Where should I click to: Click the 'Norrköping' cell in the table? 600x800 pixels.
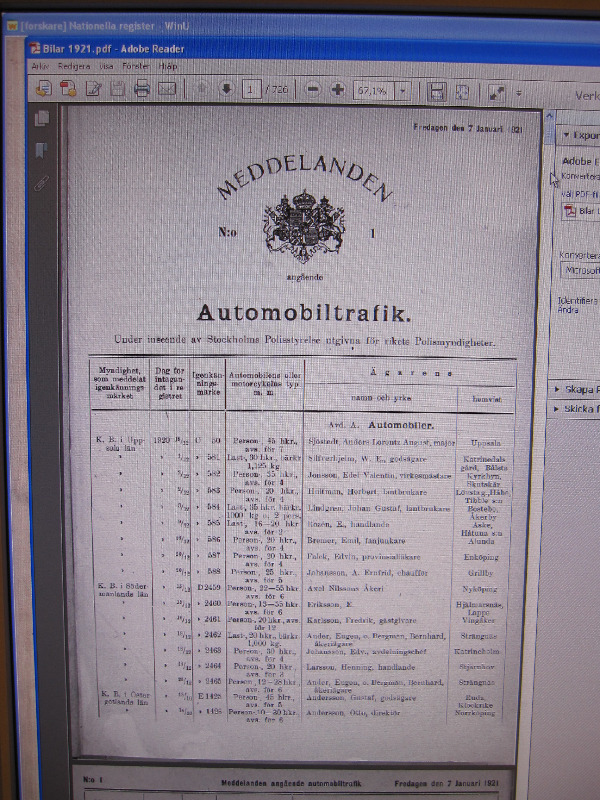[475, 713]
